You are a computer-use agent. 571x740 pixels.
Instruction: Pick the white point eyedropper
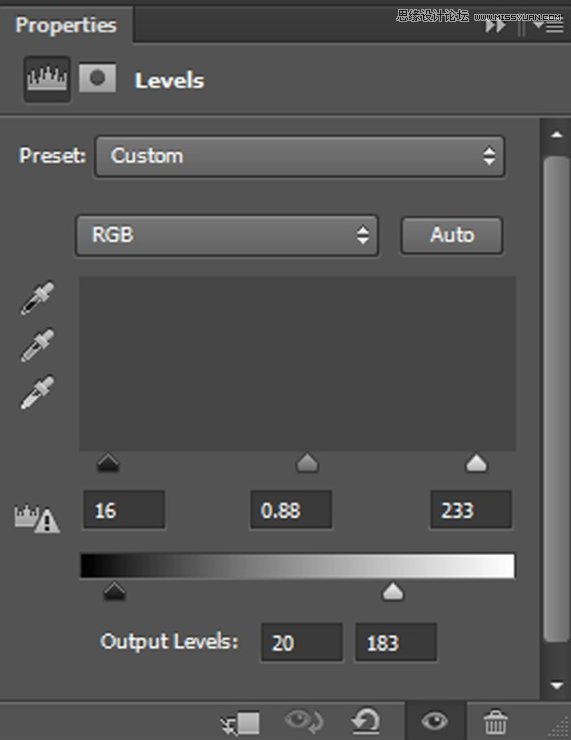pos(37,393)
